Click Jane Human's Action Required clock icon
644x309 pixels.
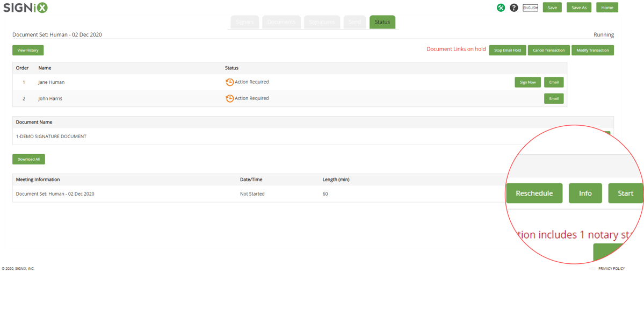[229, 82]
